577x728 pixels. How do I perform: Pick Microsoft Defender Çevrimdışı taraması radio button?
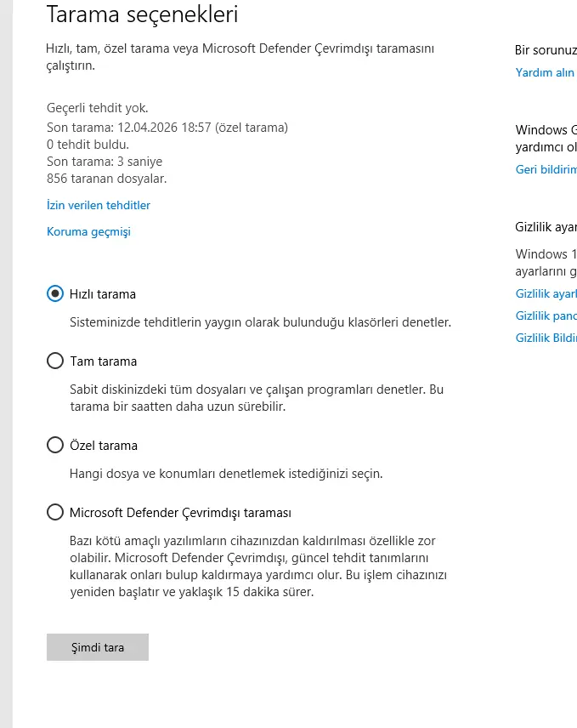[x=55, y=512]
